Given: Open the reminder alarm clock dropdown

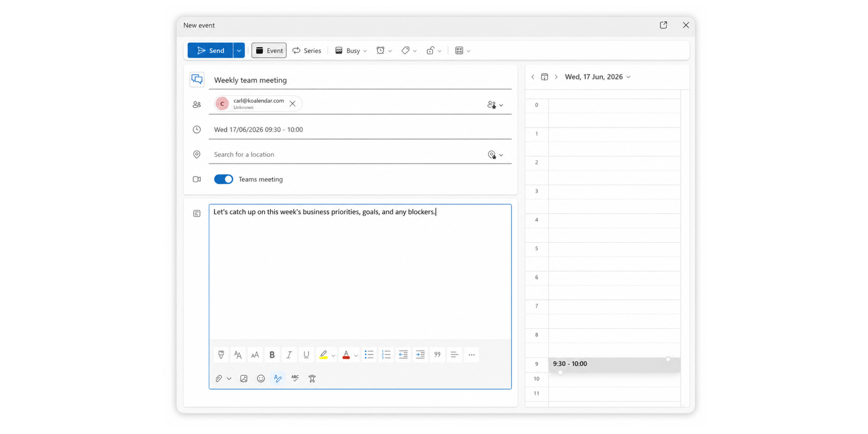Looking at the screenshot, I should pyautogui.click(x=384, y=50).
